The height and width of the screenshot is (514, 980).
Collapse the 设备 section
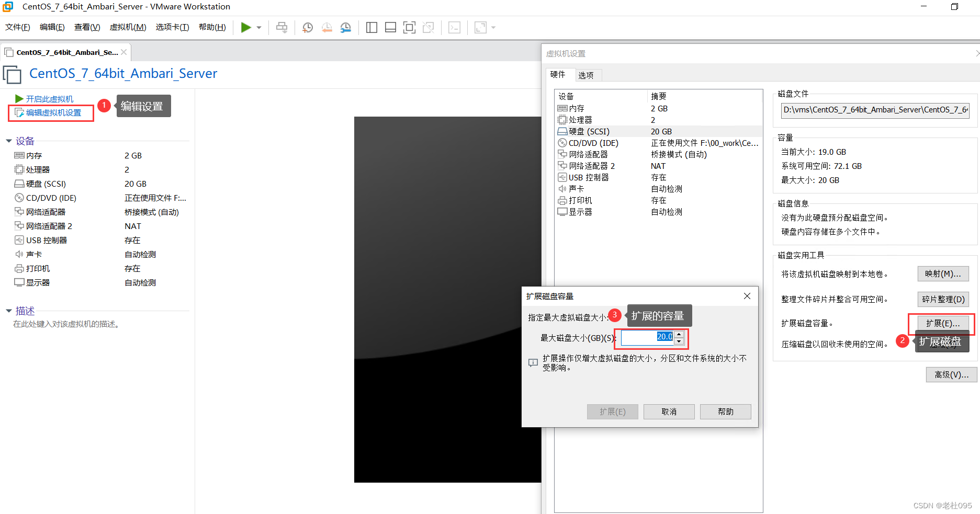pyautogui.click(x=9, y=141)
